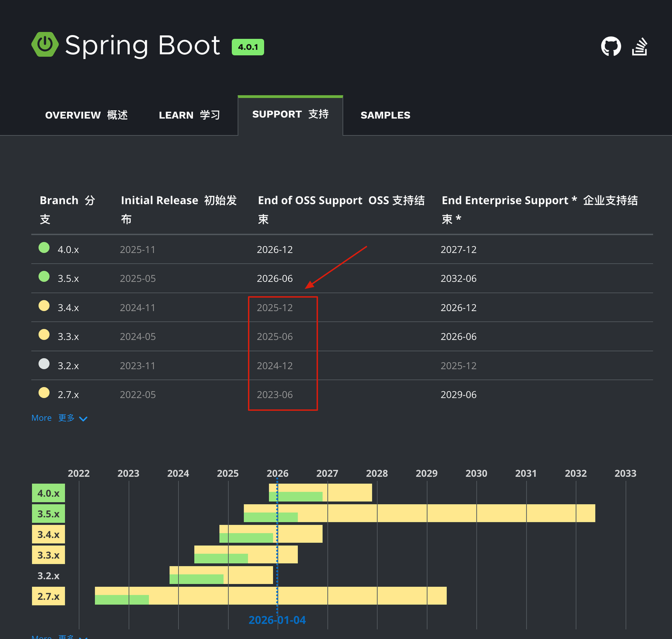Click the Support tab
672x639 pixels.
pos(290,114)
